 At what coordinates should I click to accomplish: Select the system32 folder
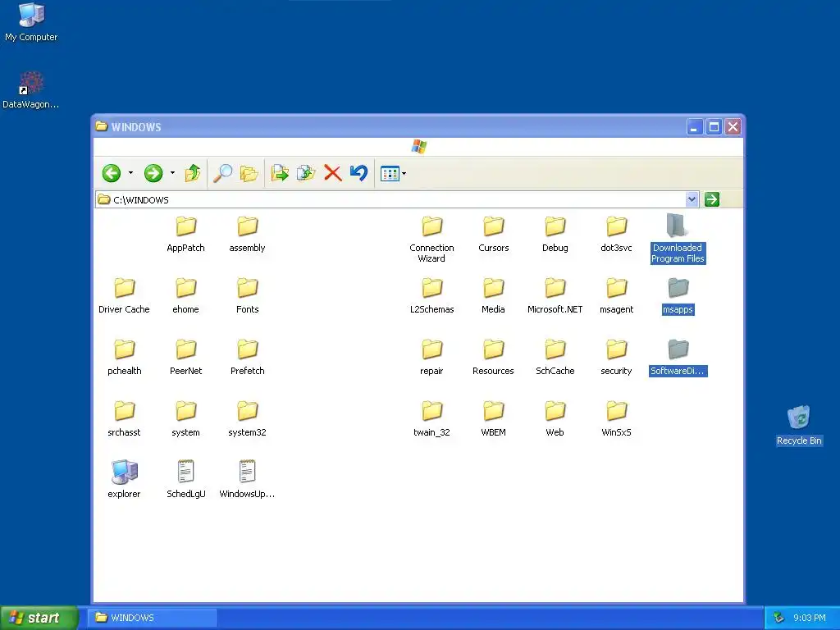pos(248,419)
